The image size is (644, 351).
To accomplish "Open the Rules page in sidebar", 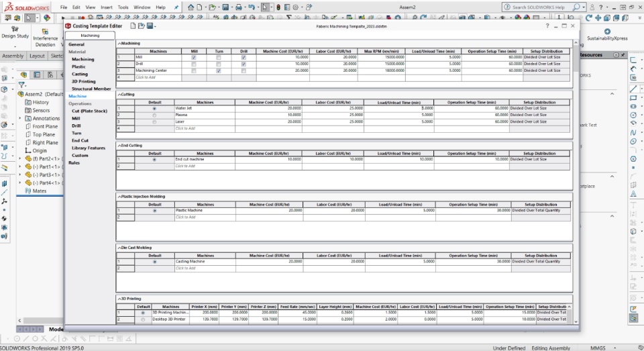I will tap(74, 163).
